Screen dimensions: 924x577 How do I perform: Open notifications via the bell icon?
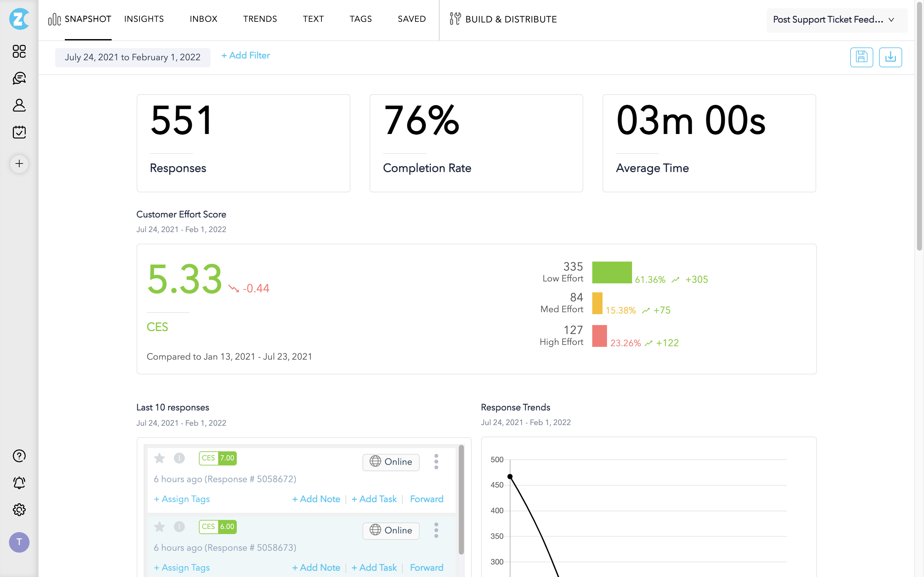pyautogui.click(x=19, y=482)
